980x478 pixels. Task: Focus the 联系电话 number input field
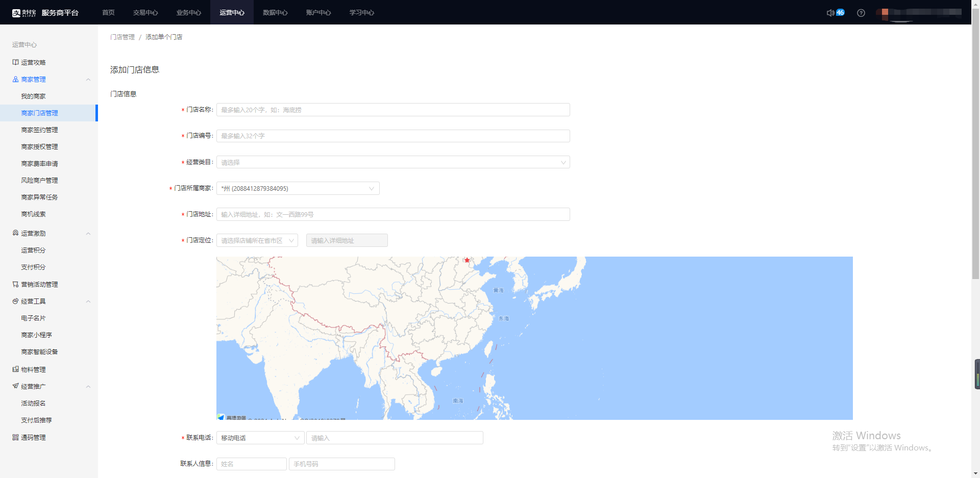[x=395, y=438]
